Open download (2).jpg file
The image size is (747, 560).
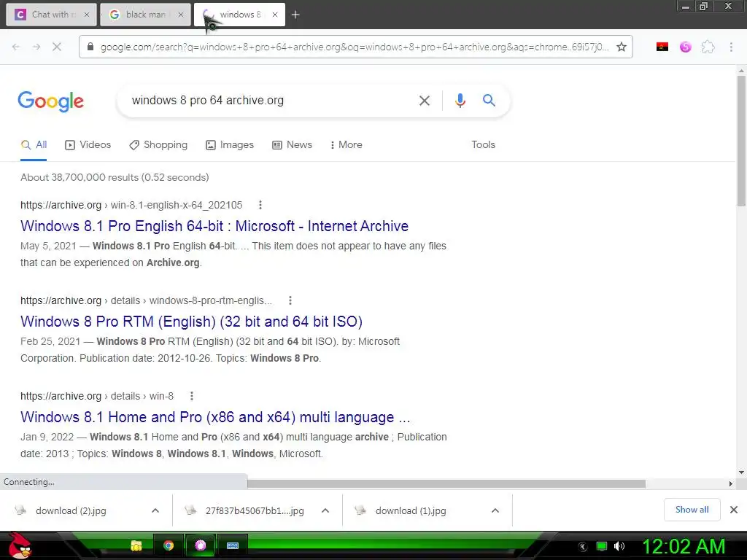coord(71,510)
